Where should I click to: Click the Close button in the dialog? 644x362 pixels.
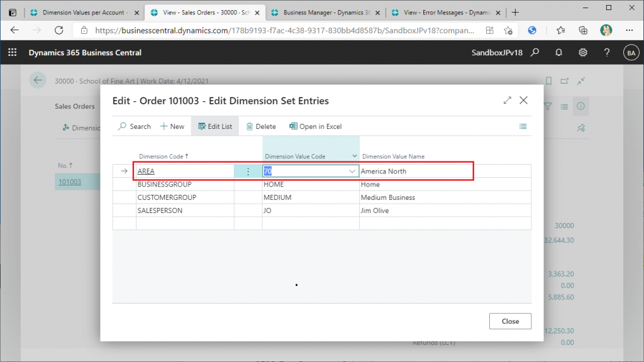click(x=510, y=321)
